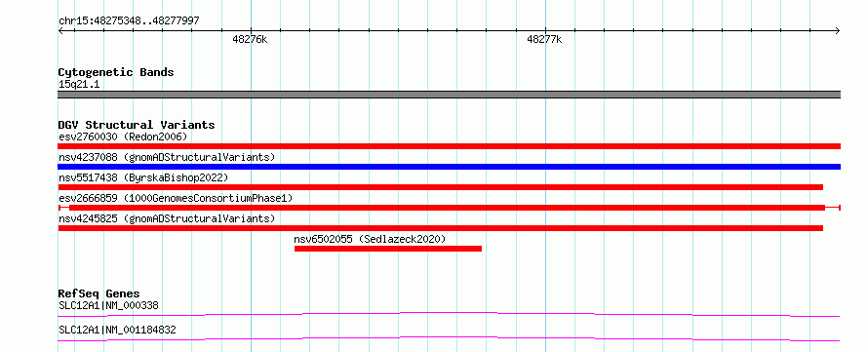868x352 pixels.
Task: Click the nsv6502055 (Sedlazeck2020) label
Action: coord(370,239)
